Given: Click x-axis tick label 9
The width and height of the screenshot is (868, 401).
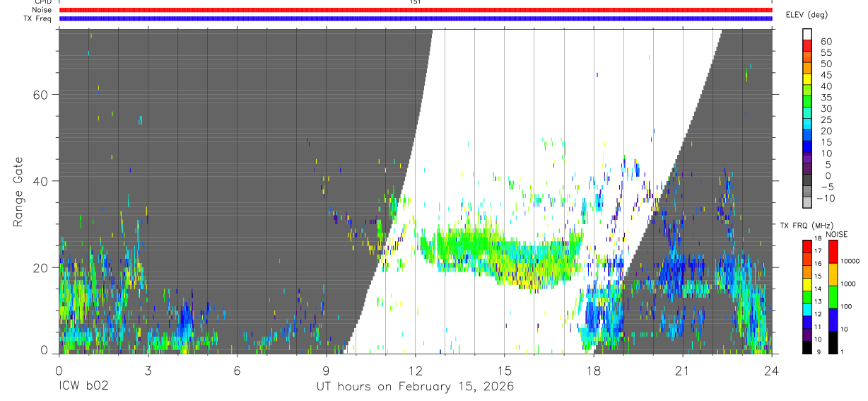Looking at the screenshot, I should click(326, 371).
